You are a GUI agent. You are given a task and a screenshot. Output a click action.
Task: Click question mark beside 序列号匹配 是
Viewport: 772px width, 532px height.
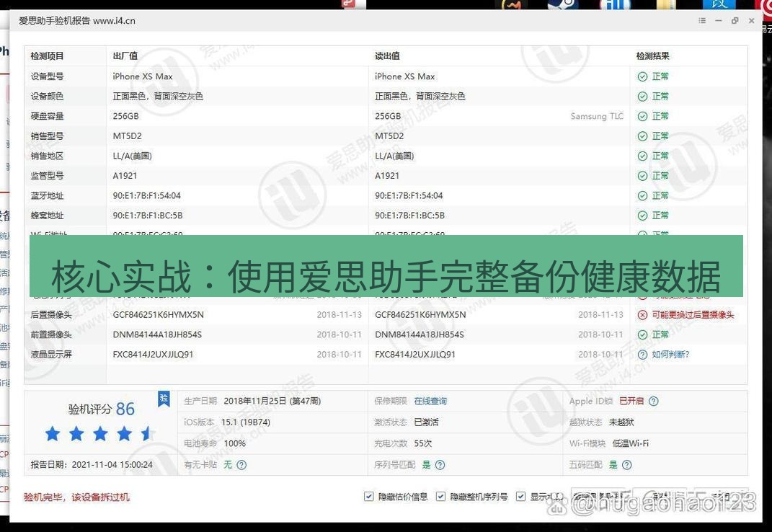point(440,464)
